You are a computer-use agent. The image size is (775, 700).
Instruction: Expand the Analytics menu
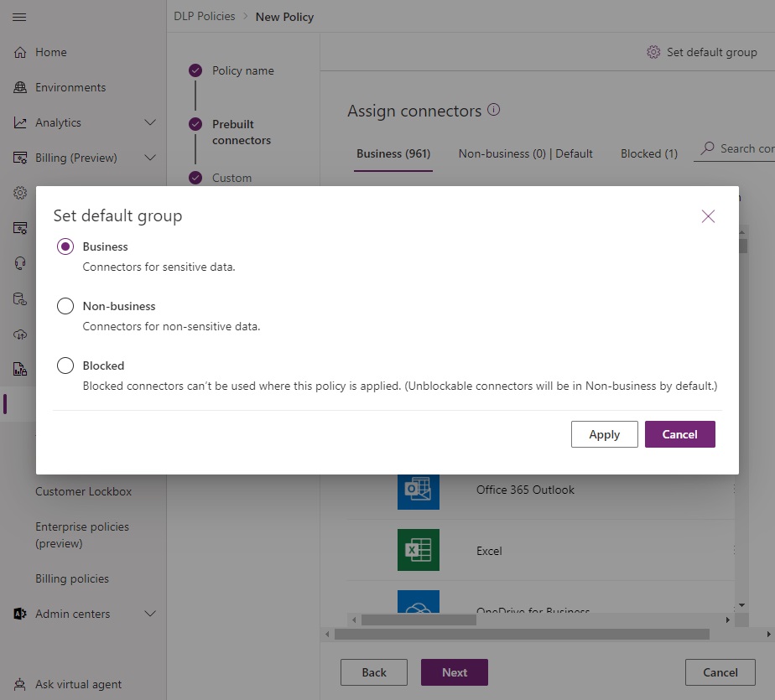[x=152, y=122]
